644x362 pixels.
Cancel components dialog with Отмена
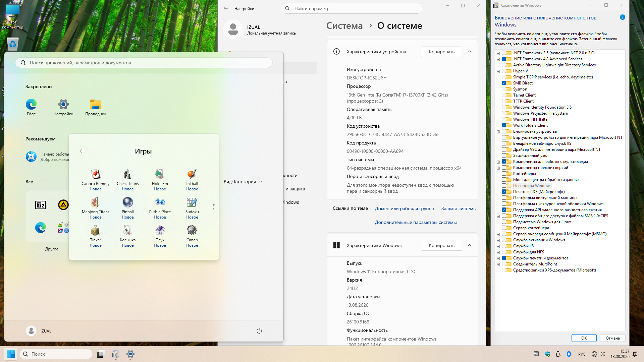[x=613, y=338]
